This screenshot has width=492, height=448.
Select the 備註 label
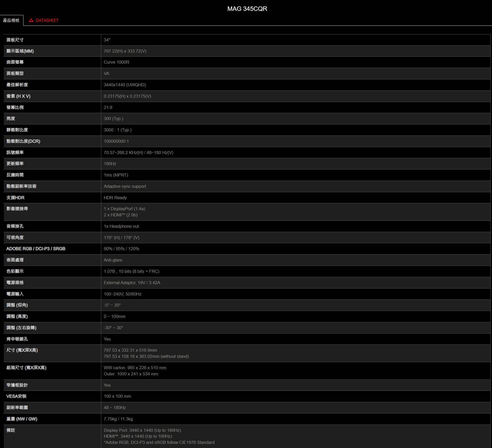[x=11, y=430]
